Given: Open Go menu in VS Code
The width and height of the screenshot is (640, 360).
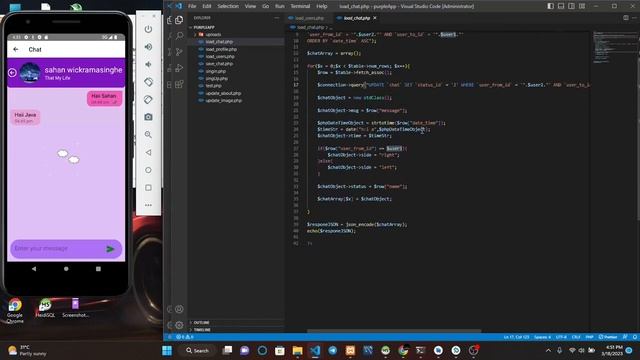Looking at the screenshot, I should (266, 6).
